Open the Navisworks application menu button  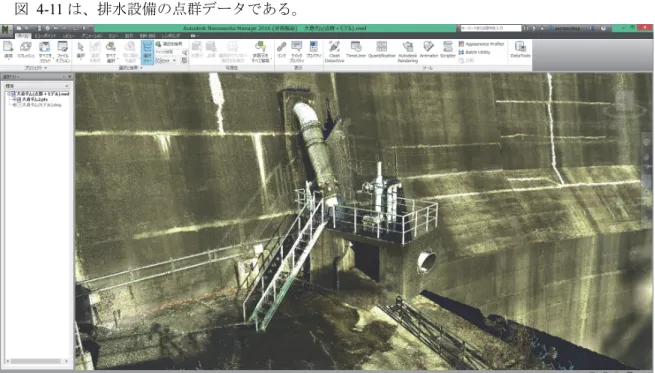(6, 29)
